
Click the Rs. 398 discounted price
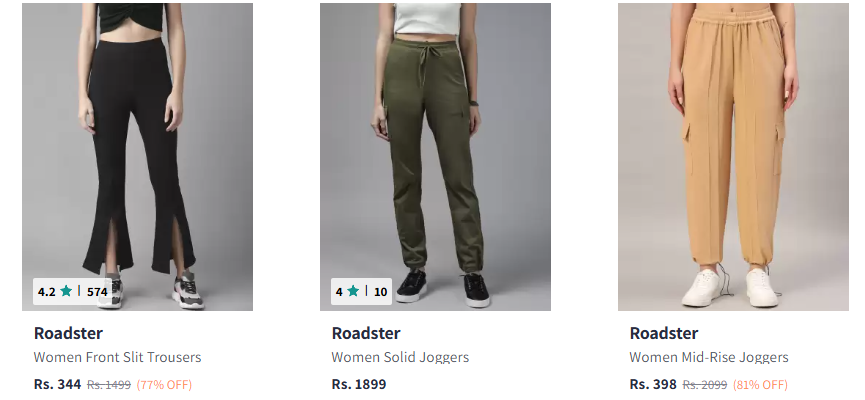pos(653,384)
